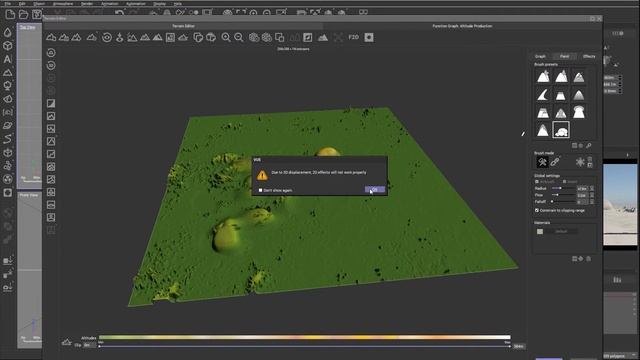Click the tree plant icon in left sidebar
Screen dimensions: 640x360
coord(7,86)
